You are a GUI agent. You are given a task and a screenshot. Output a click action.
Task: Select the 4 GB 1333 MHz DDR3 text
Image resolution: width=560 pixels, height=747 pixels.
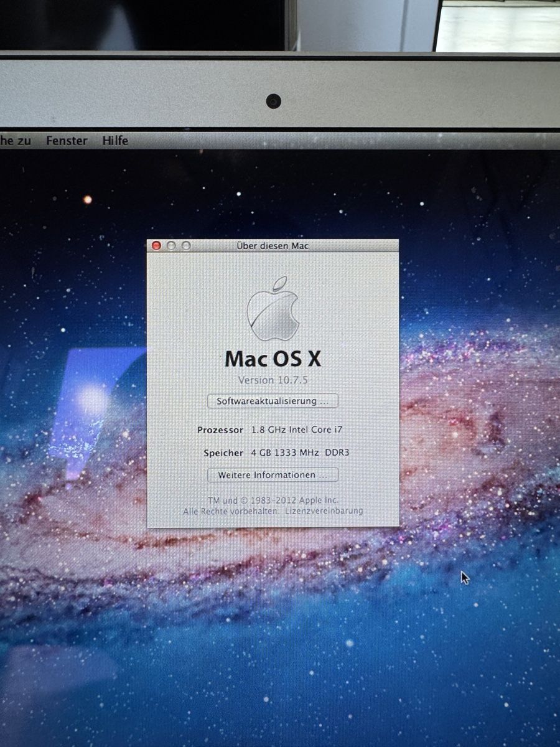(301, 453)
